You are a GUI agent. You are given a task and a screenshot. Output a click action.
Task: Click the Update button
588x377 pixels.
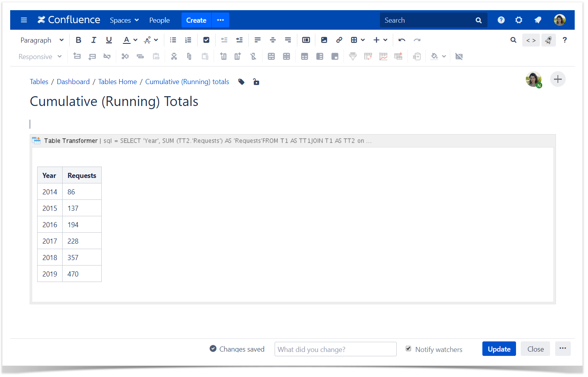[x=499, y=349]
